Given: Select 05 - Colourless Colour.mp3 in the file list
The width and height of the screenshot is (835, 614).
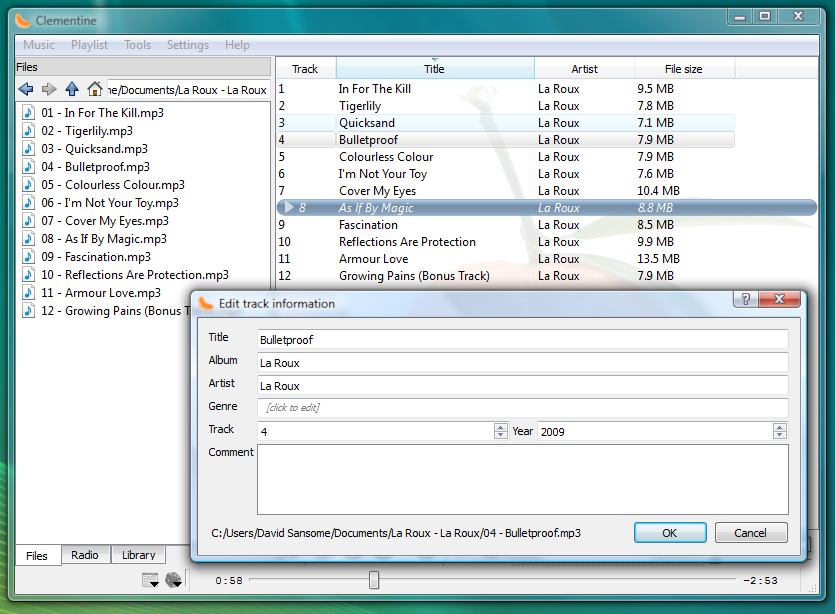Looking at the screenshot, I should (113, 185).
